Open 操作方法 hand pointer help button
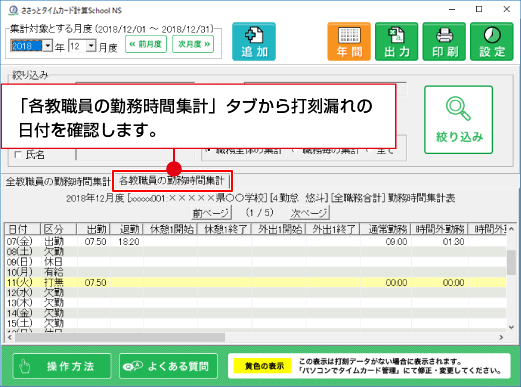Viewport: 521px width, 387px height. tap(62, 366)
